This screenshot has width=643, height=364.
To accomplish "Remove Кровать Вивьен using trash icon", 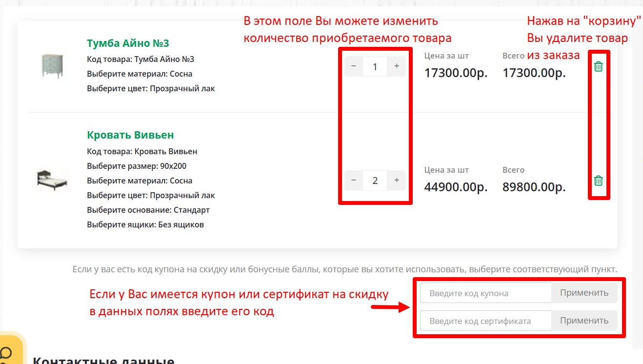I will point(599,181).
